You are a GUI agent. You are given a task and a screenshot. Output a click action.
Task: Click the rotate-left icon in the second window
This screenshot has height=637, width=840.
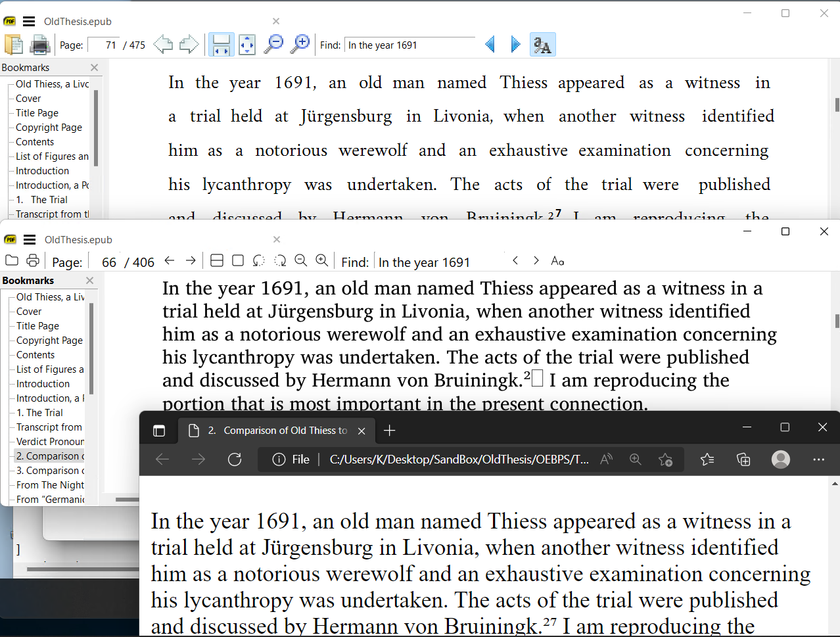(258, 260)
